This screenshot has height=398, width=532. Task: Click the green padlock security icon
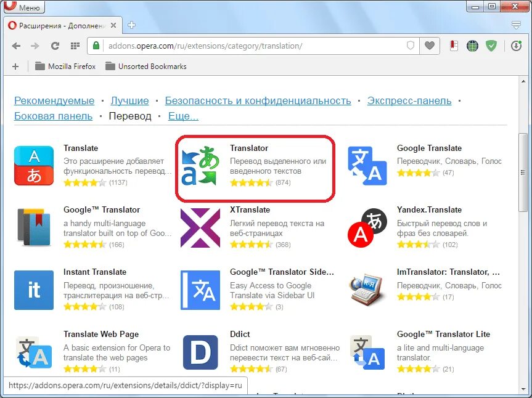[96, 46]
